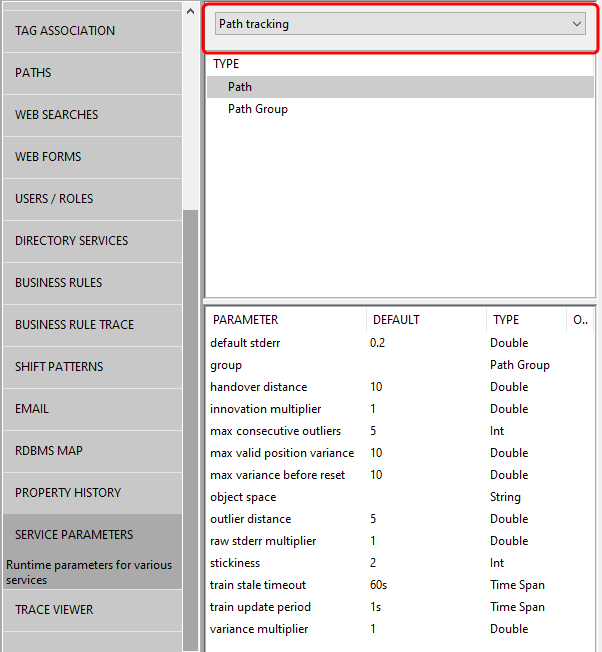Select the innovation multiplier parameter
This screenshot has height=652, width=602.
pyautogui.click(x=400, y=409)
